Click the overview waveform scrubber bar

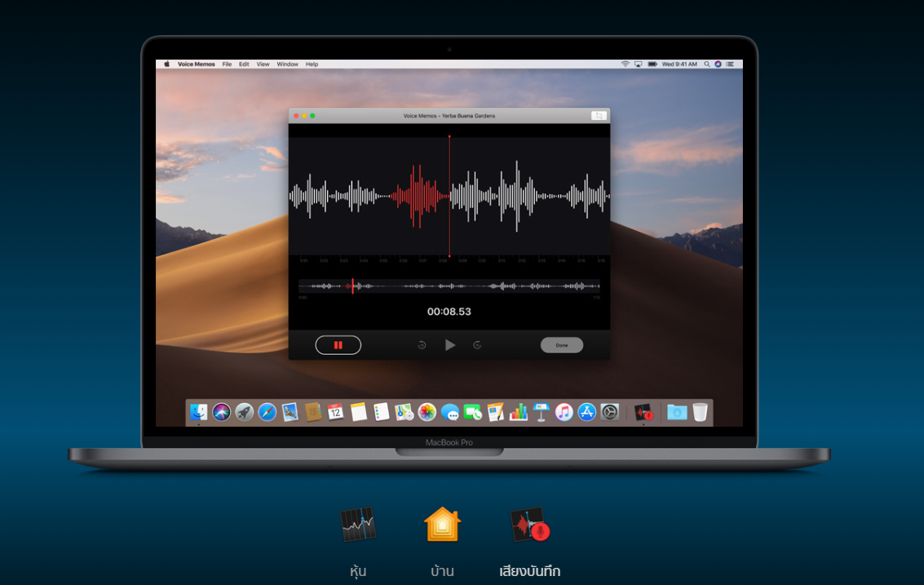(x=449, y=287)
